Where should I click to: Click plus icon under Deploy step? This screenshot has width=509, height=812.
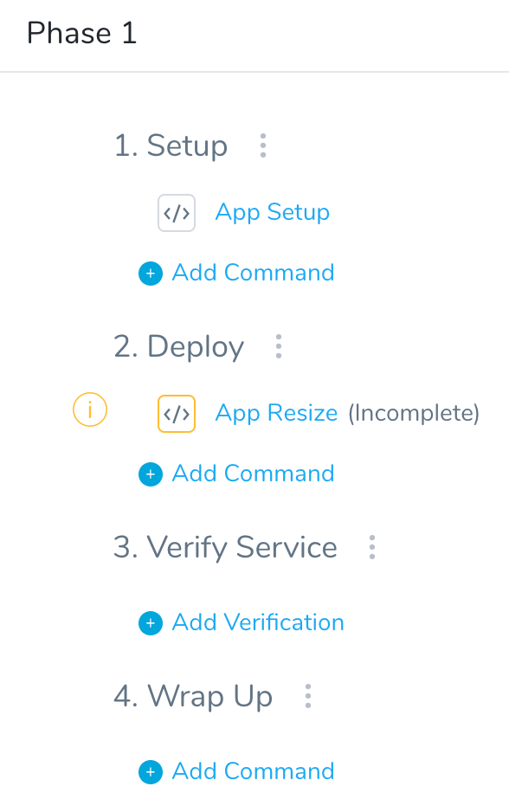click(x=151, y=474)
